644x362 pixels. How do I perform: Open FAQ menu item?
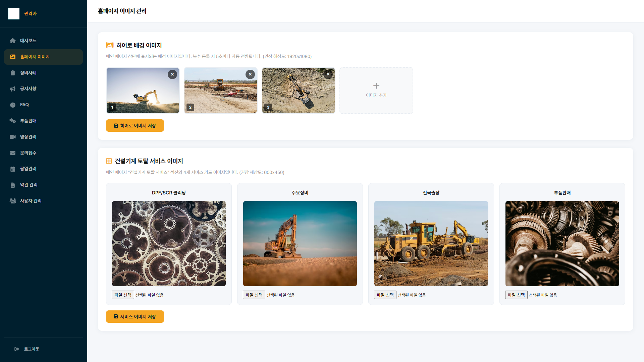(44, 105)
